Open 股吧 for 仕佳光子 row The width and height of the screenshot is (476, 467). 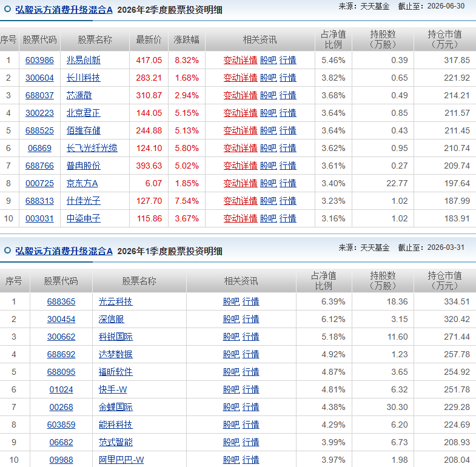tap(269, 201)
